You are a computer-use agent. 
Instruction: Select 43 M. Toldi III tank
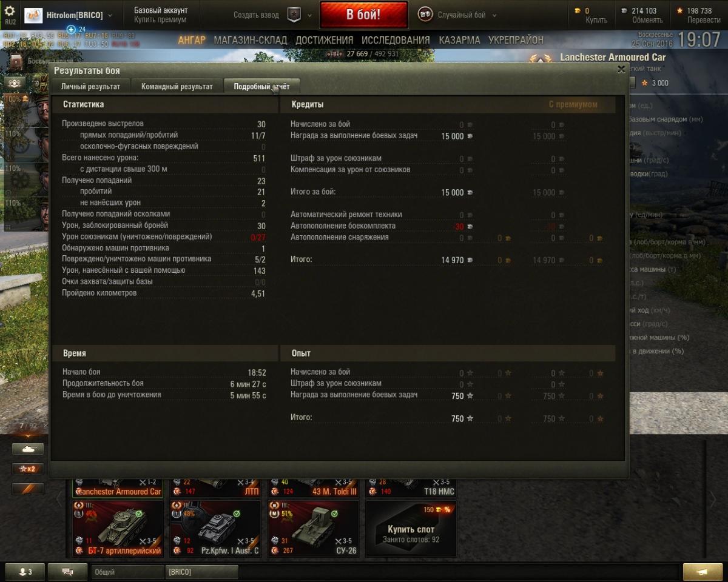coord(314,487)
